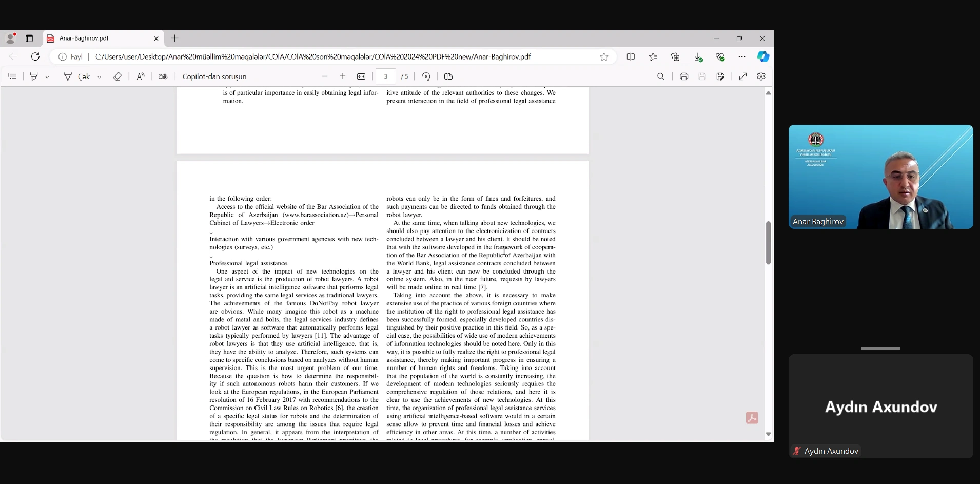Rotate the PDF page
Screen dimensions: 980x484
(x=426, y=76)
